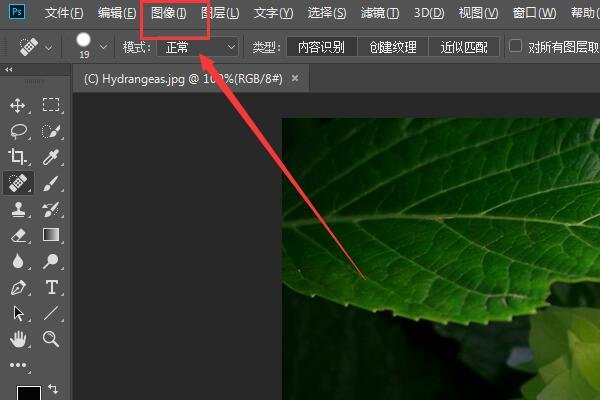This screenshot has height=400, width=600.
Task: Click the white brush preview circle
Action: [83, 39]
